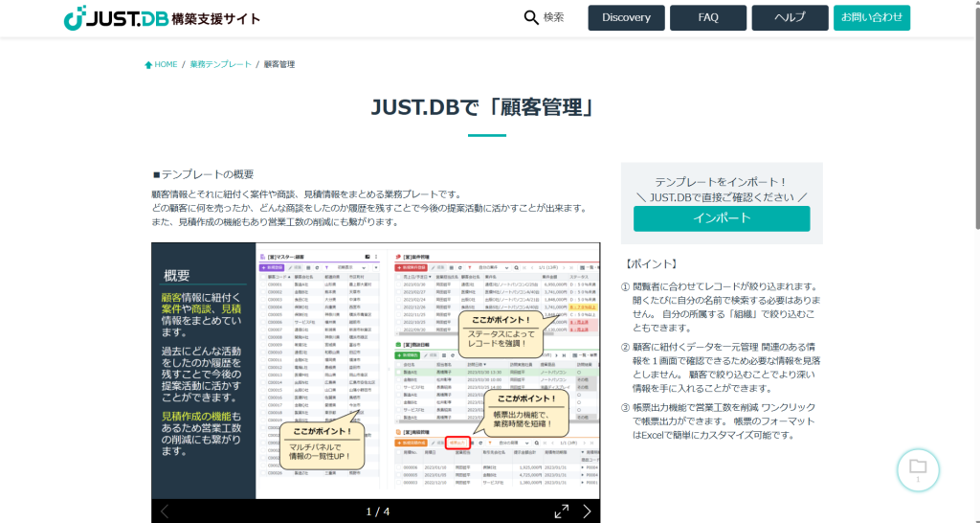Screen dimensions: 980x523
Task: Click the '■テンプレートの概要' heading
Action: (203, 174)
